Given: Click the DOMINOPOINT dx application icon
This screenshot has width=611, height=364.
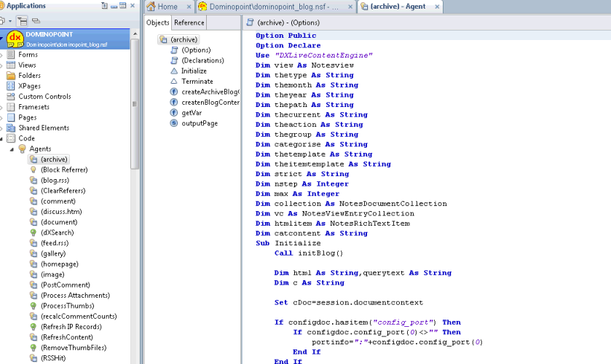Looking at the screenshot, I should pos(15,39).
